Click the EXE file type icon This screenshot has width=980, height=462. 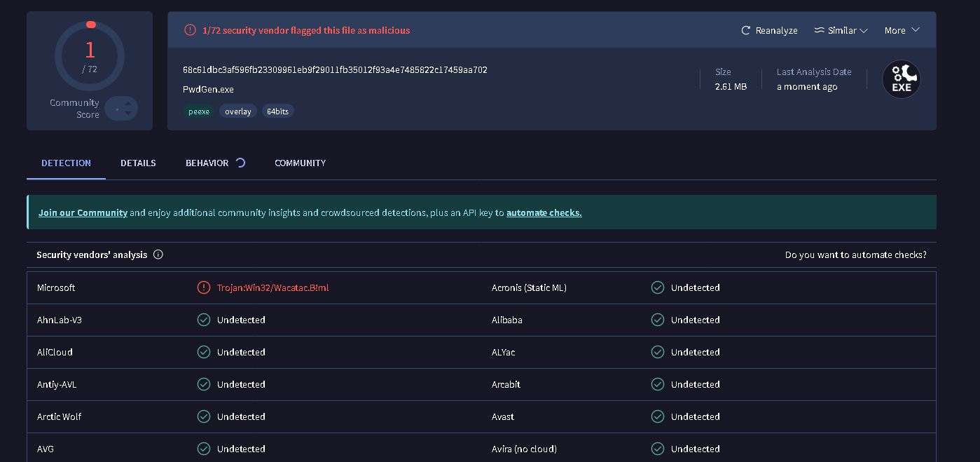pos(901,79)
